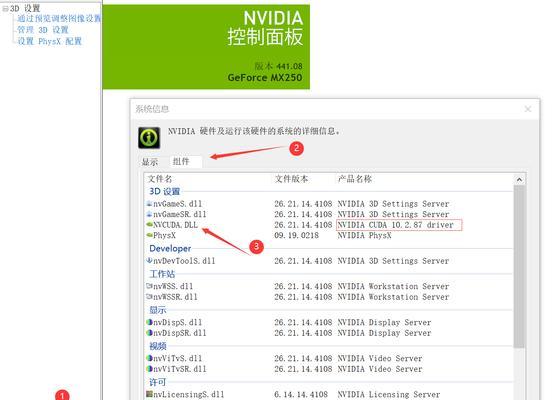Click the 文件版本 column header

coord(291,179)
